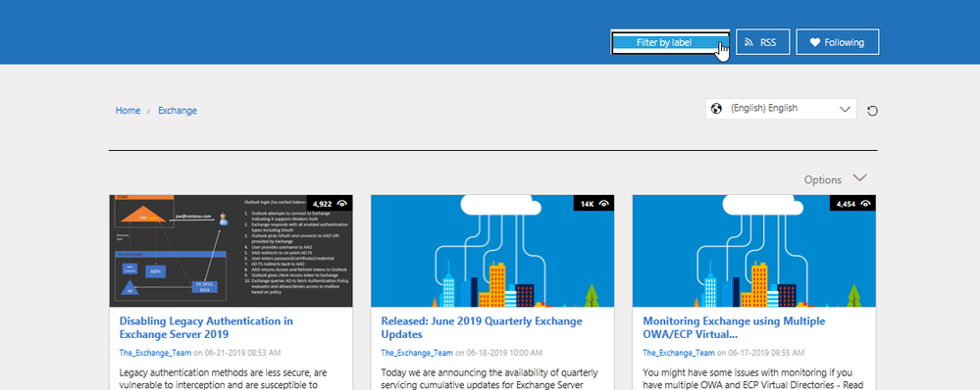
Task: Click the 4,922 view count badge
Action: tap(330, 204)
